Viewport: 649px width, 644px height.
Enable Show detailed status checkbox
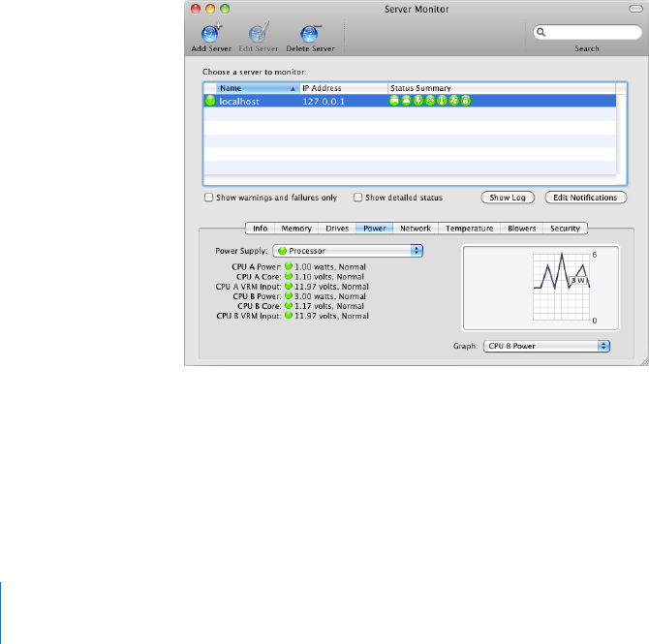pos(357,198)
